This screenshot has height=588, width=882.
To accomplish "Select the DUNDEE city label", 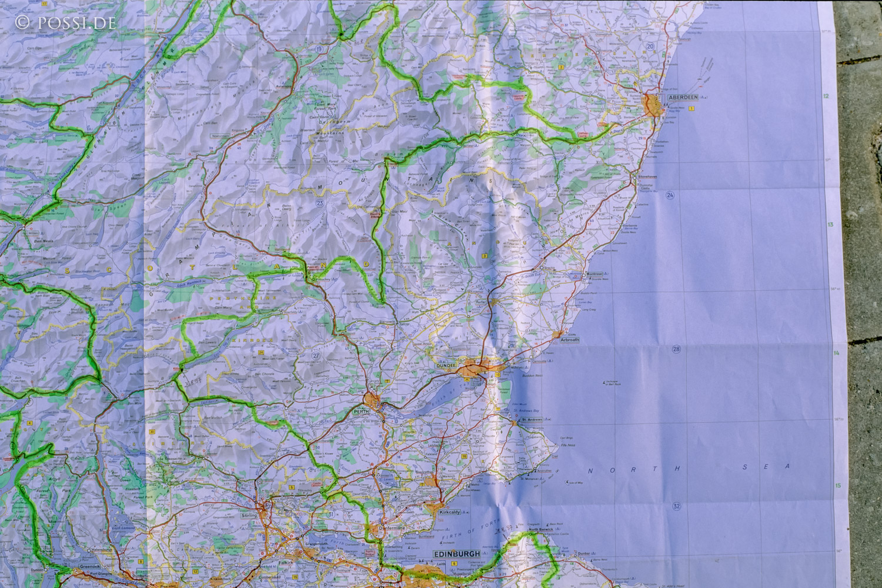I will [x=446, y=365].
